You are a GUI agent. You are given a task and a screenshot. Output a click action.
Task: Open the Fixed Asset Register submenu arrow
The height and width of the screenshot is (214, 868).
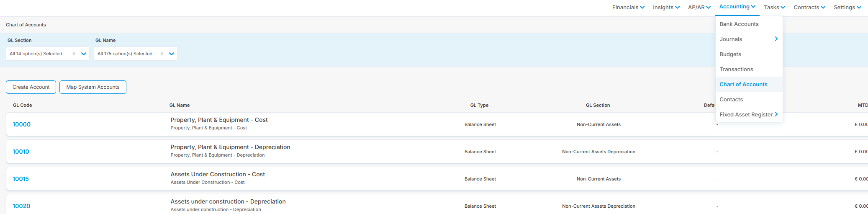click(776, 114)
